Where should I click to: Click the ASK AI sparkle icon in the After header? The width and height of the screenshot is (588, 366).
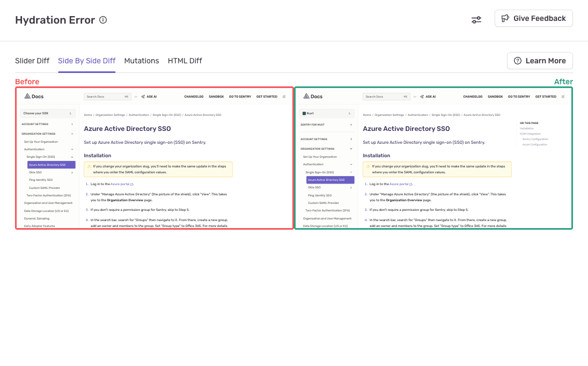[x=421, y=97]
